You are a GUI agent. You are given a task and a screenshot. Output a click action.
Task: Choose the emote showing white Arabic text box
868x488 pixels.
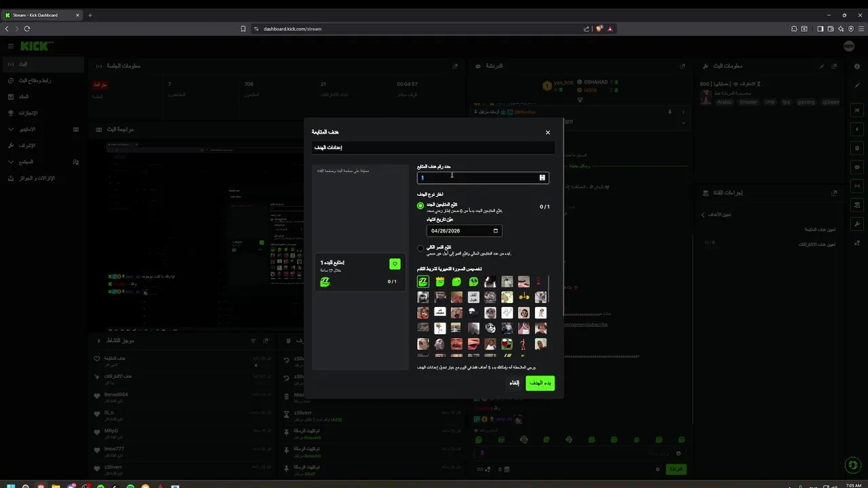coord(473,297)
